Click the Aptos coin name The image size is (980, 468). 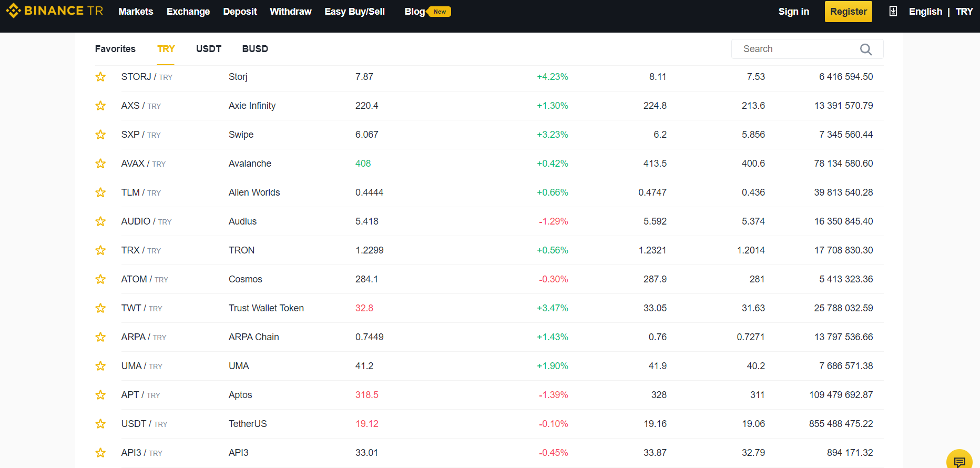(240, 395)
